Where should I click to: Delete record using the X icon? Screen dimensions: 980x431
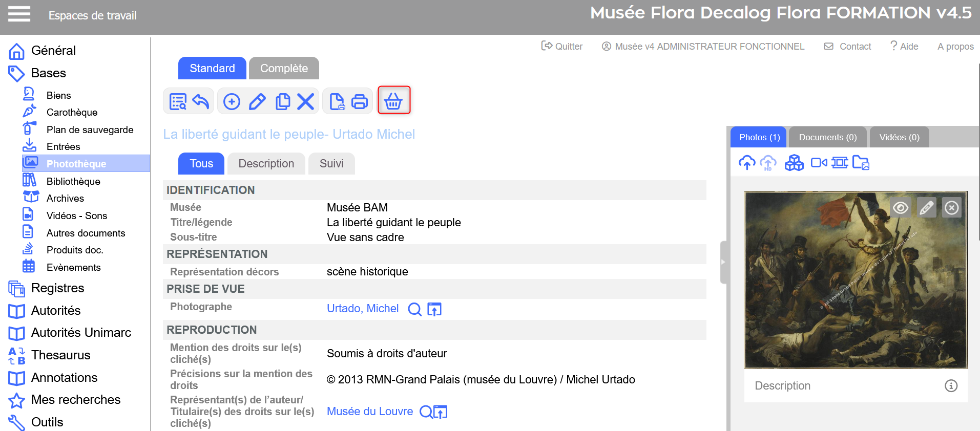click(306, 101)
